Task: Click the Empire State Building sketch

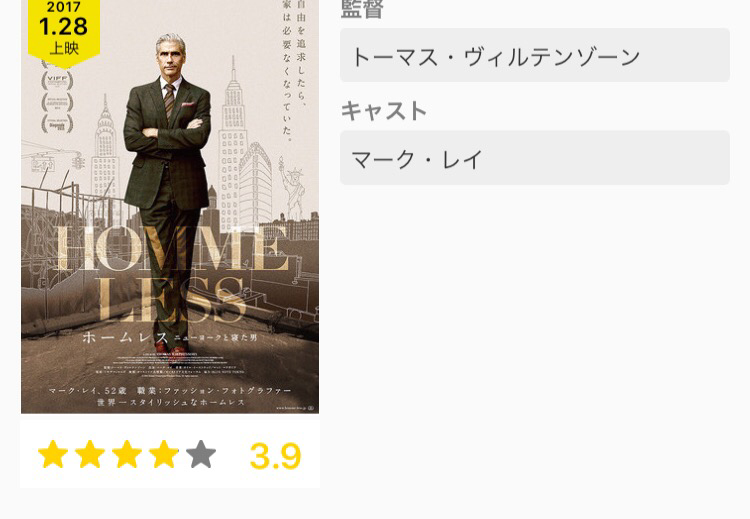Action: coord(233,144)
